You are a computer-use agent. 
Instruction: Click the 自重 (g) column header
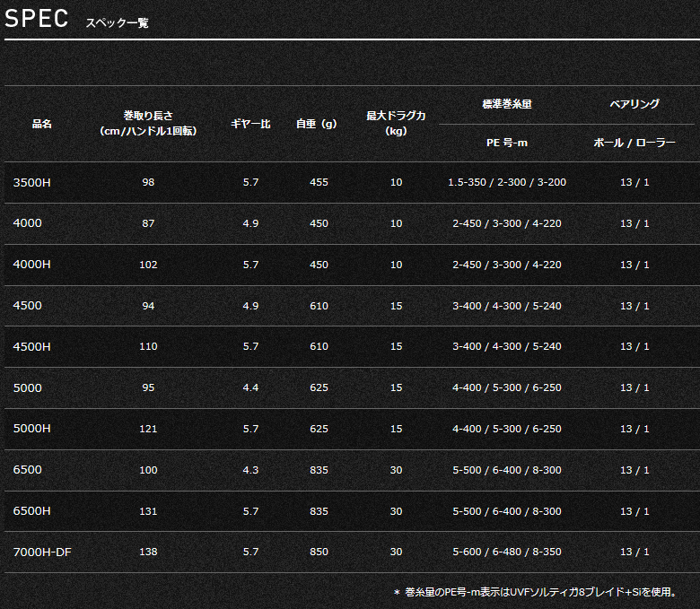coord(317,124)
